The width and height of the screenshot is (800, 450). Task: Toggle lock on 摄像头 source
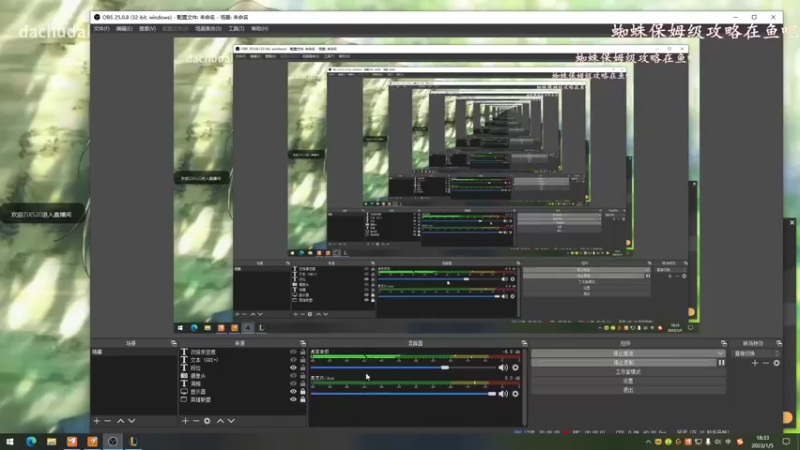click(x=303, y=376)
